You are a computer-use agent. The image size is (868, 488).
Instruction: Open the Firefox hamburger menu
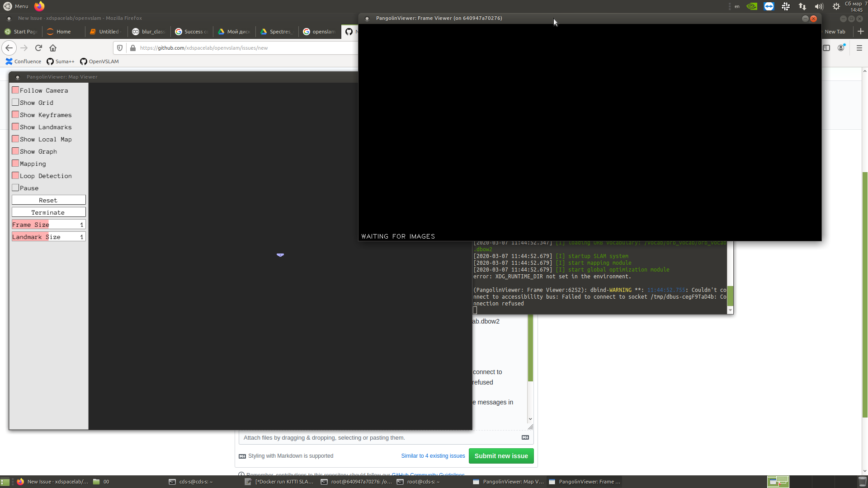coord(859,47)
